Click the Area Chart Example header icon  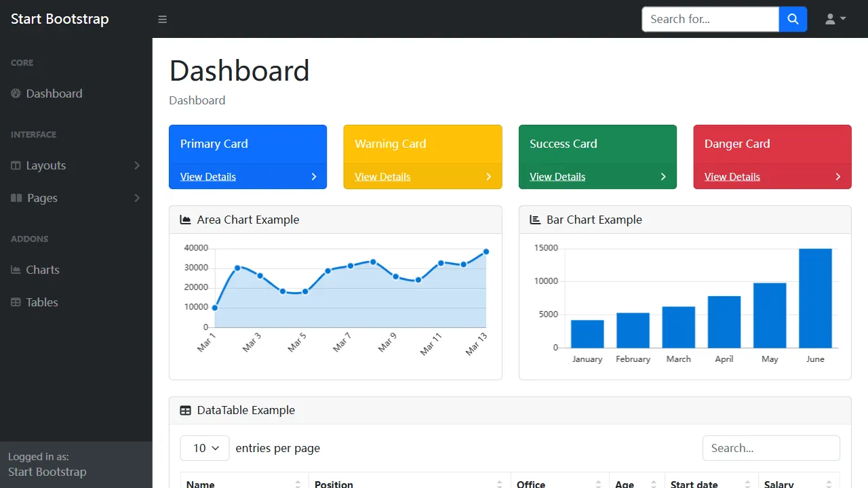coord(185,220)
